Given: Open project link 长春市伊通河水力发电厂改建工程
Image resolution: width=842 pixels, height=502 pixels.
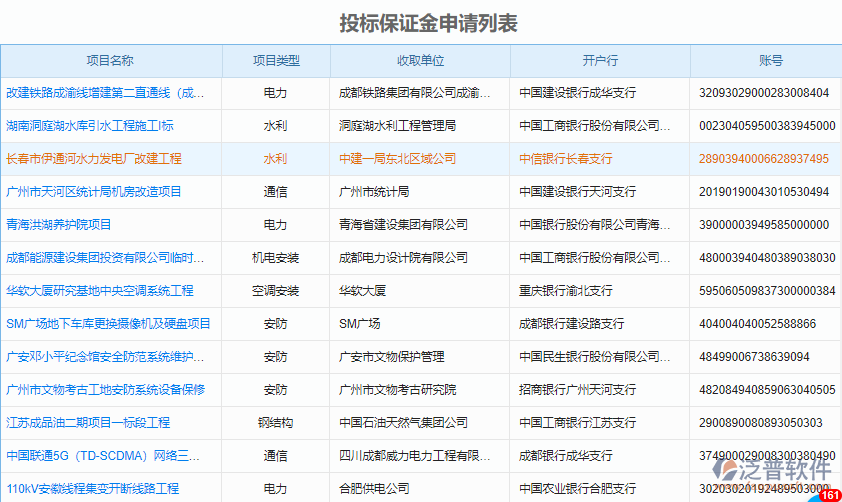Looking at the screenshot, I should point(94,159).
